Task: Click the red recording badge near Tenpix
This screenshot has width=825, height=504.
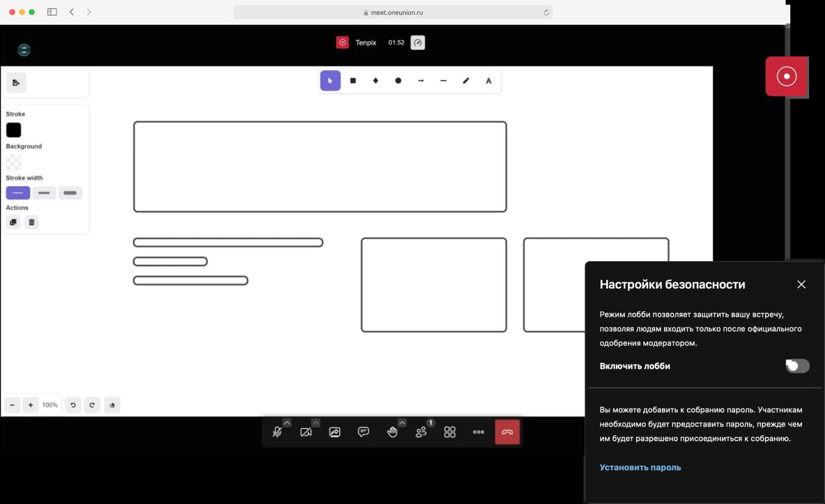Action: pos(343,42)
